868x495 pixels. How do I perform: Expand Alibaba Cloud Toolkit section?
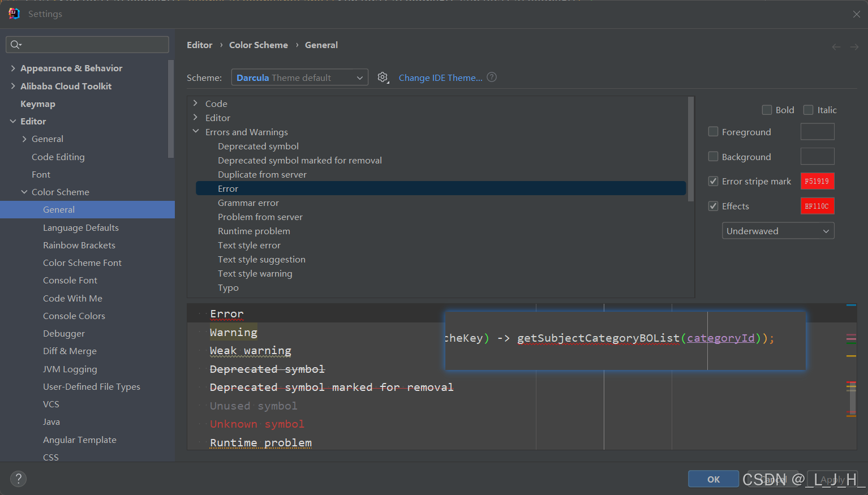pyautogui.click(x=13, y=86)
